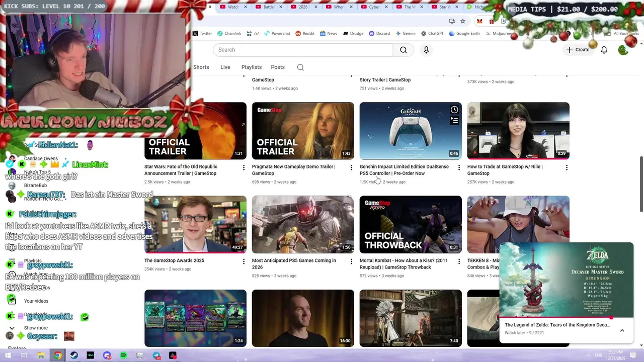
Task: Open the ChatGPT bookmark
Action: [432, 34]
